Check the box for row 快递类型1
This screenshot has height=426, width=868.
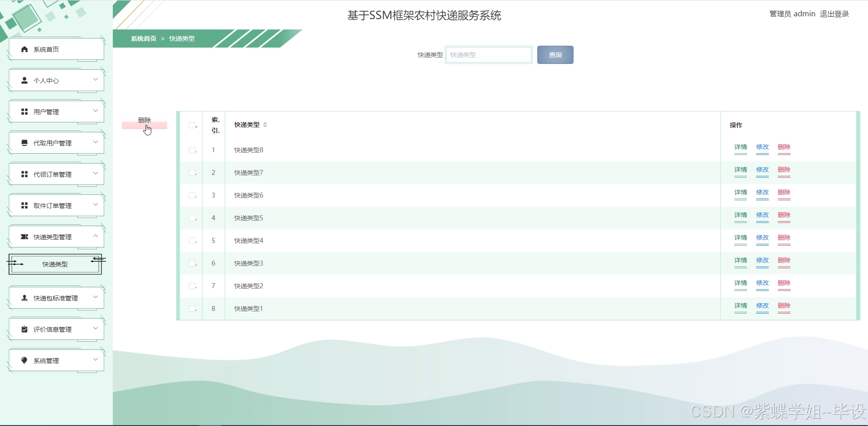192,309
